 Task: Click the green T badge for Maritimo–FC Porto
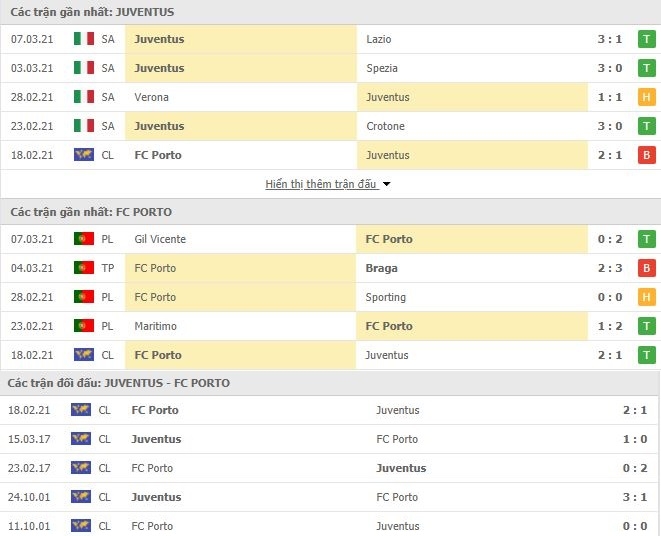point(646,326)
